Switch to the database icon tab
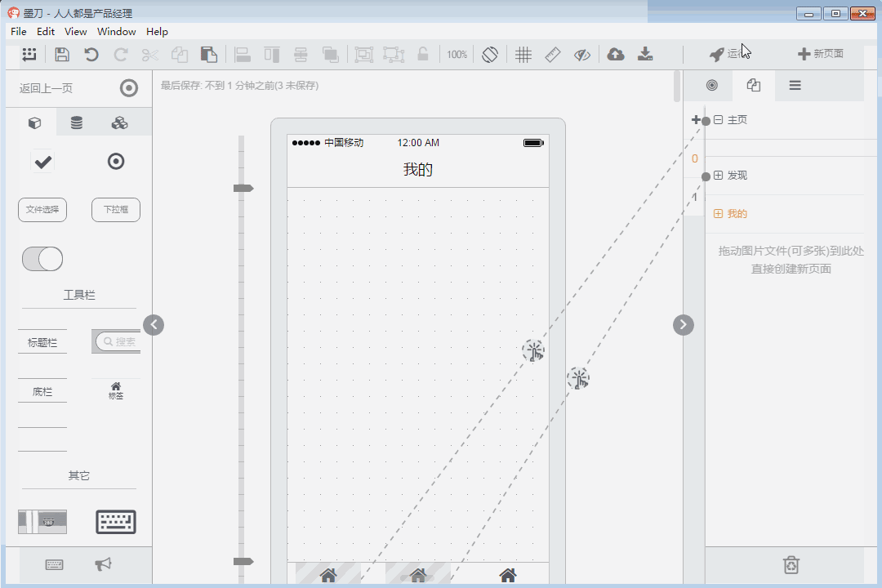 pos(77,123)
